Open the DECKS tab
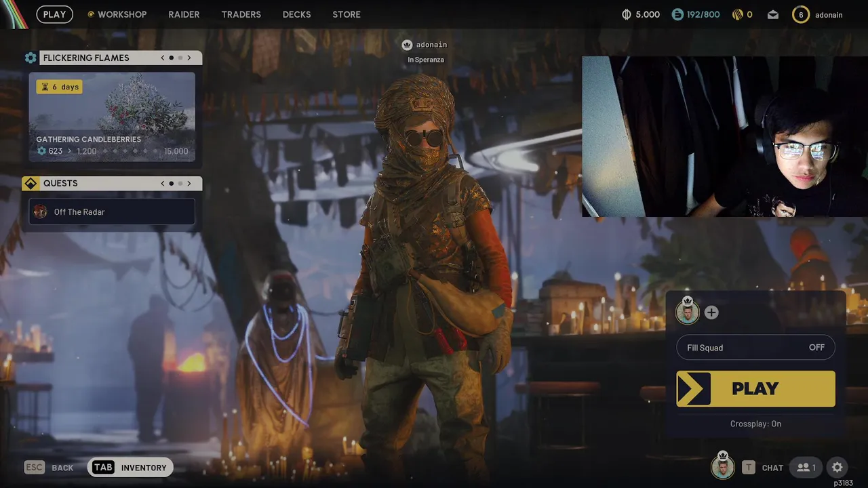868x488 pixels. 296,14
